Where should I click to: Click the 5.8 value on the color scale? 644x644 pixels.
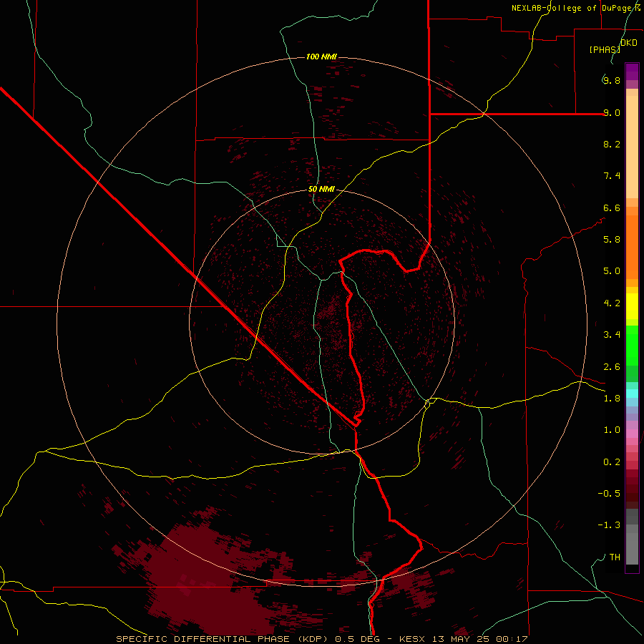coord(612,240)
